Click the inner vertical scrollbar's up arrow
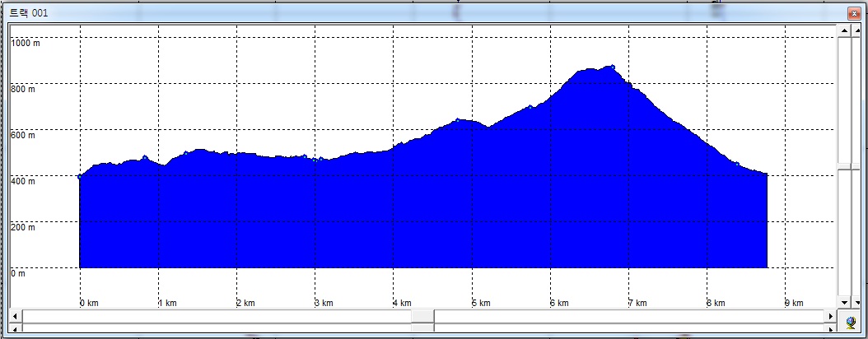 [844, 30]
